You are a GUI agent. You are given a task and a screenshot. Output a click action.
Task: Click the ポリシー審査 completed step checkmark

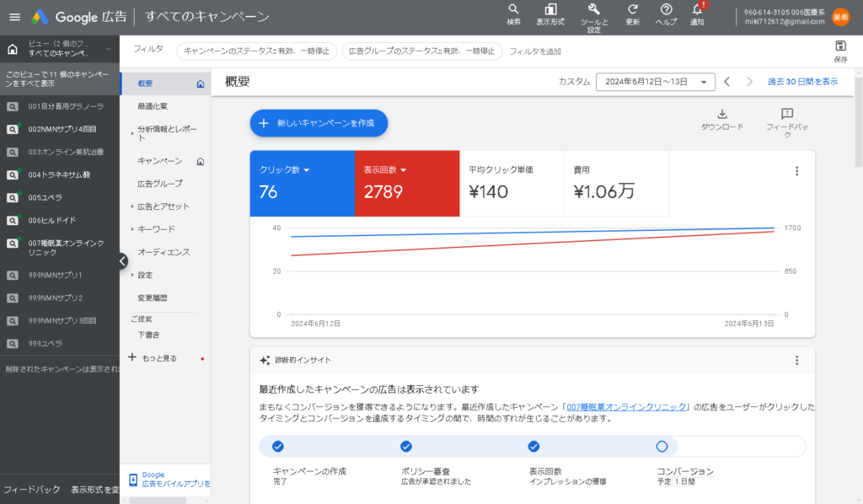[x=406, y=446]
